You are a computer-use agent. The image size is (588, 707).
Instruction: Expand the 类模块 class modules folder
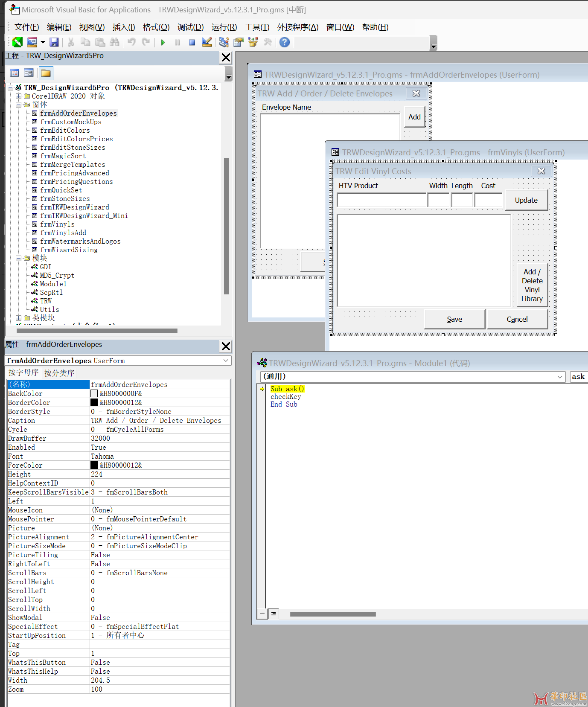(18, 318)
